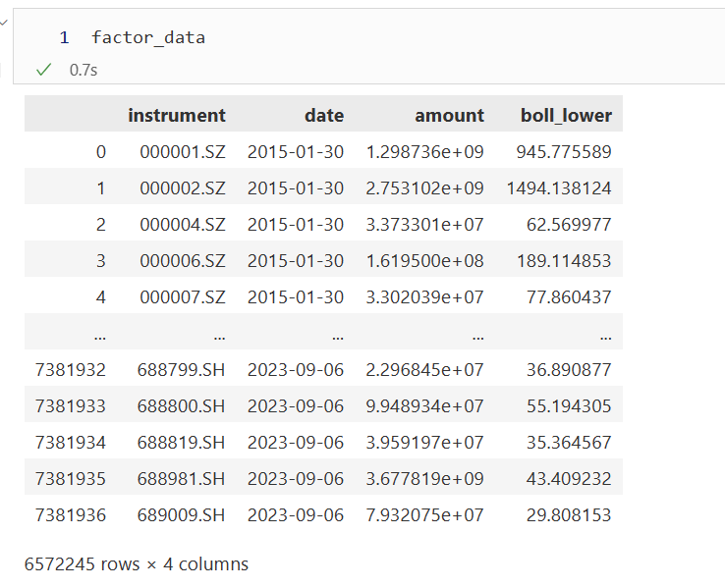The height and width of the screenshot is (588, 725).
Task: Click the amount column header
Action: pos(449,115)
